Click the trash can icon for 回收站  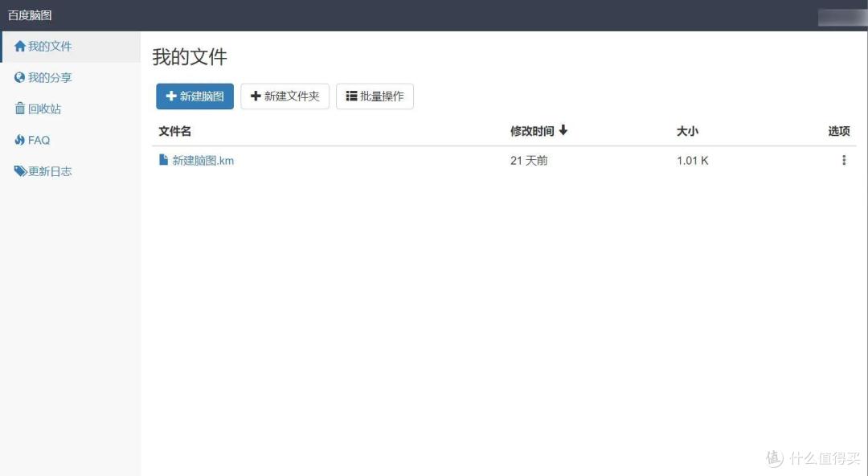click(x=20, y=108)
